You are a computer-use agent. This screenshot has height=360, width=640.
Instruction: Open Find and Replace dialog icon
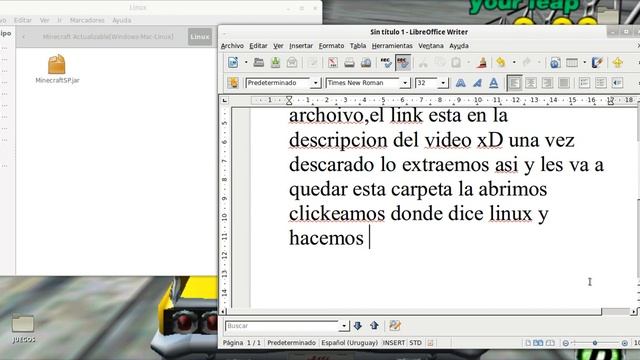[x=395, y=325]
